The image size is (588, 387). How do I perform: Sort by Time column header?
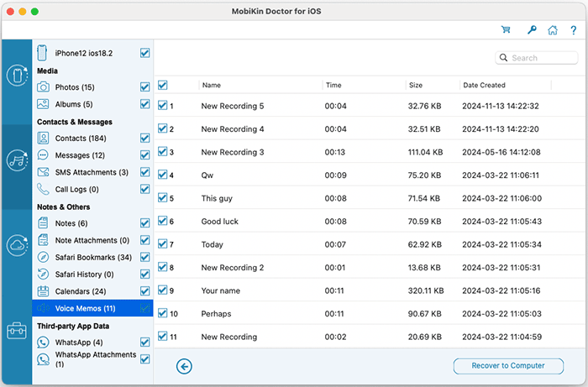333,85
